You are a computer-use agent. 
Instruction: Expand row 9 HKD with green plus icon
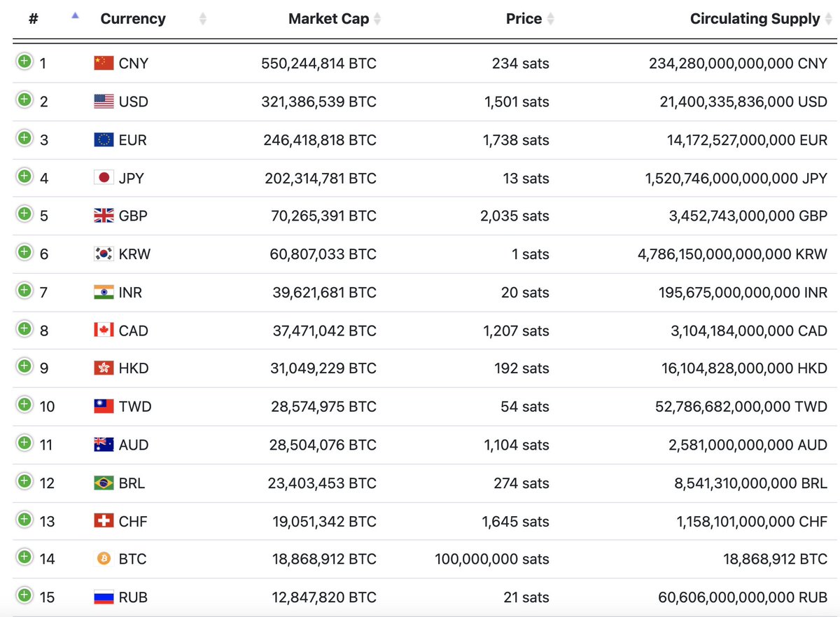click(x=24, y=366)
